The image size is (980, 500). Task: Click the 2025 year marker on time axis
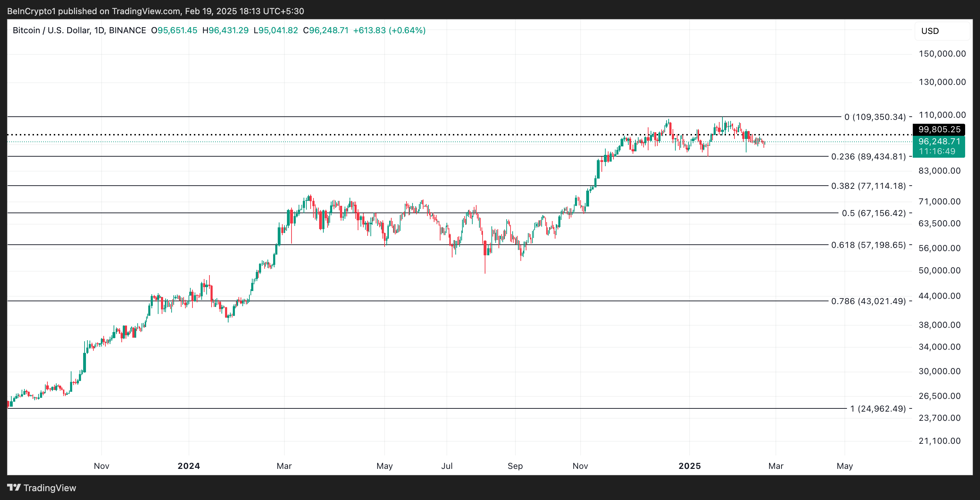(x=689, y=466)
